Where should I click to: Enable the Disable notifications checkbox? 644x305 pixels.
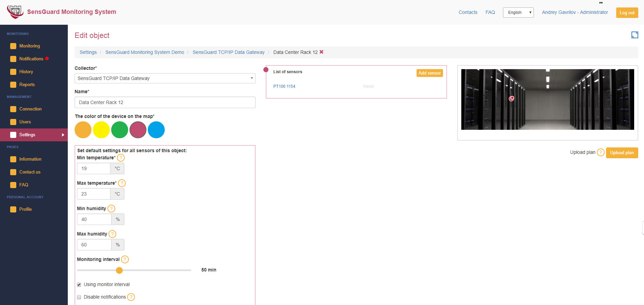click(x=79, y=297)
